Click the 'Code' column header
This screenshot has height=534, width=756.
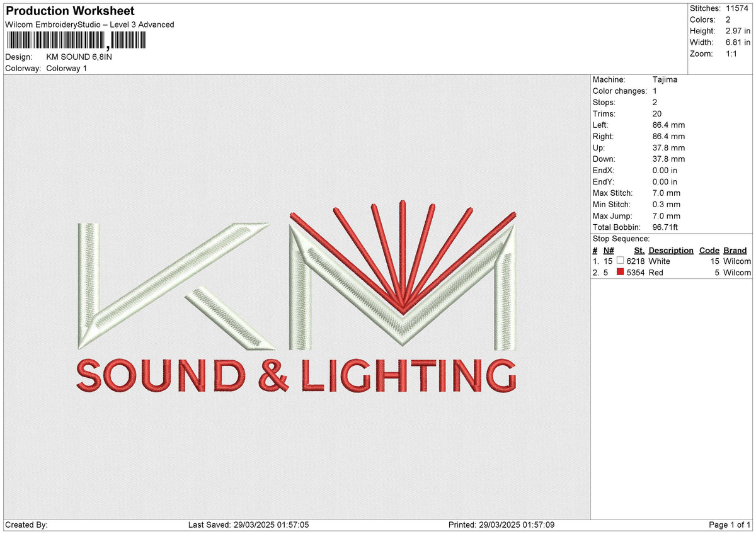point(709,251)
